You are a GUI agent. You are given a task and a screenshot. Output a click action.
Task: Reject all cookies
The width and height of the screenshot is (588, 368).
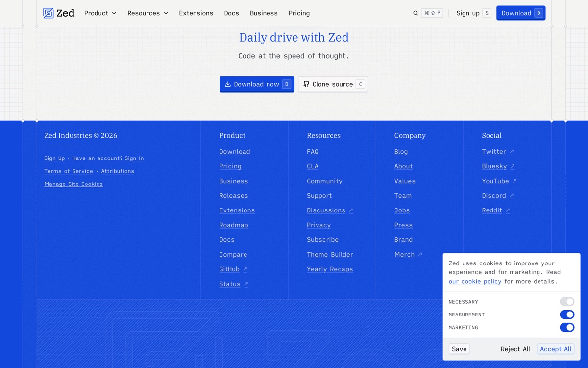(515, 349)
